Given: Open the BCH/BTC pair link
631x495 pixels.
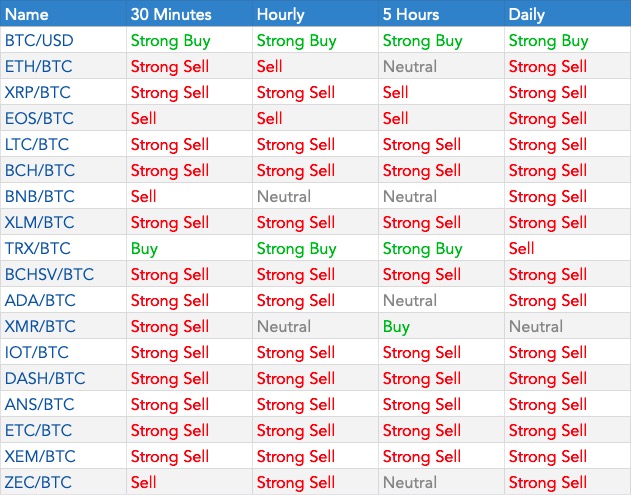Looking at the screenshot, I should point(40,170).
